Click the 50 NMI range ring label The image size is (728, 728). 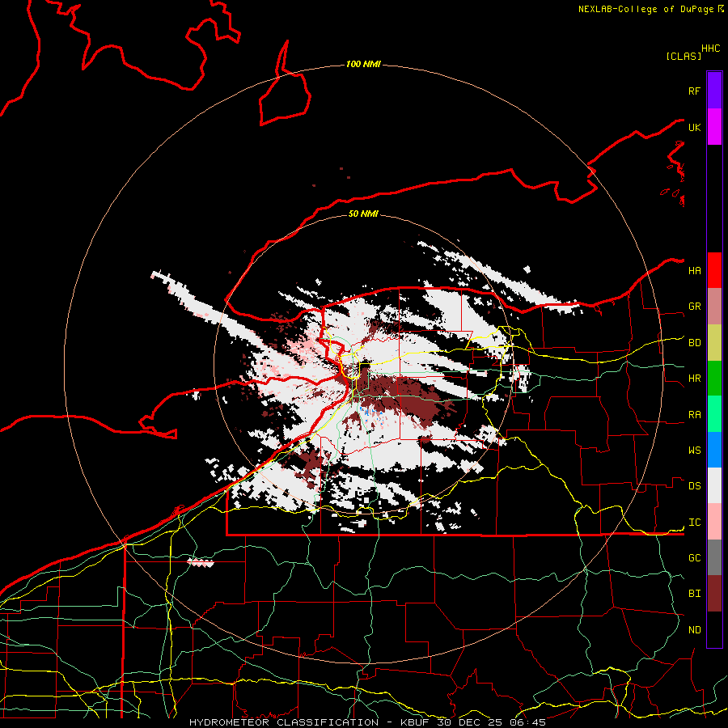coord(363,214)
